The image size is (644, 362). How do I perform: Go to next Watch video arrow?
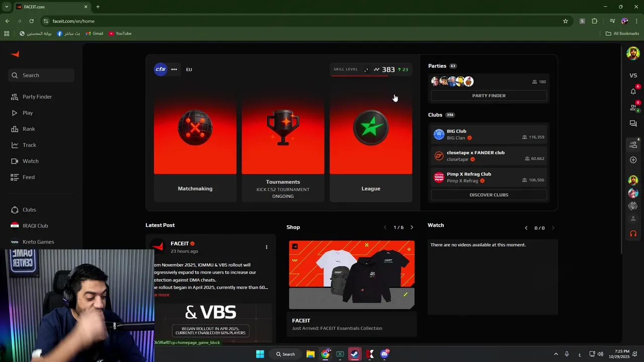coord(553,228)
